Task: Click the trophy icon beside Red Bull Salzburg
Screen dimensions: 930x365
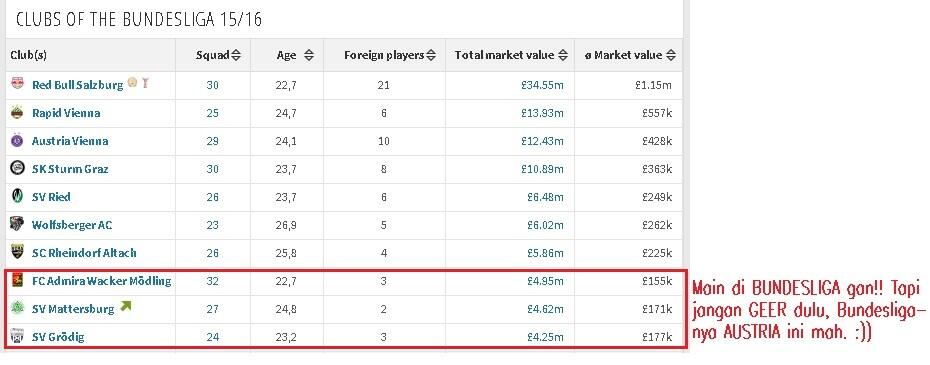Action: (145, 83)
